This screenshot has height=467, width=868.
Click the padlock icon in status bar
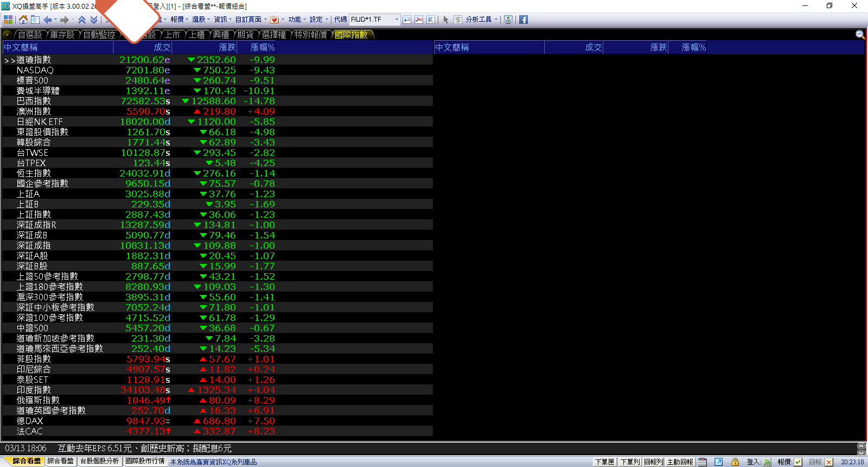coord(735,462)
